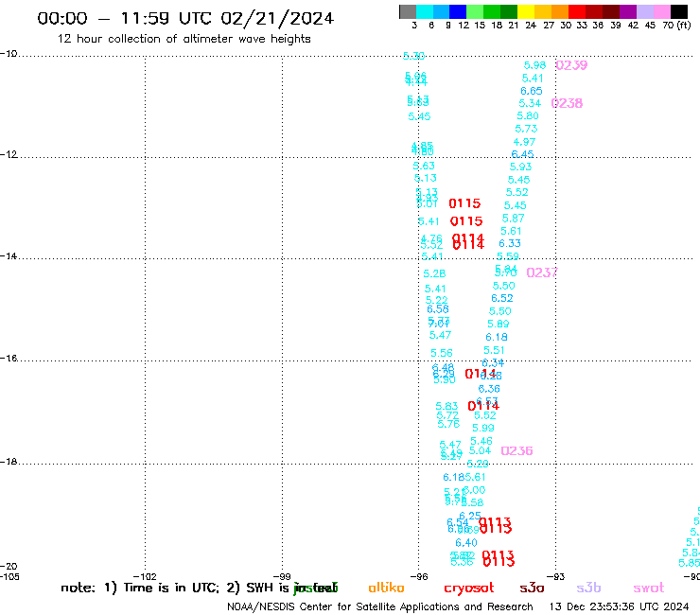Screen dimensions: 700x615
Task: Click the chart title '00:00 – 11:59 UTC 02/21/2024'
Action: pyautogui.click(x=185, y=18)
